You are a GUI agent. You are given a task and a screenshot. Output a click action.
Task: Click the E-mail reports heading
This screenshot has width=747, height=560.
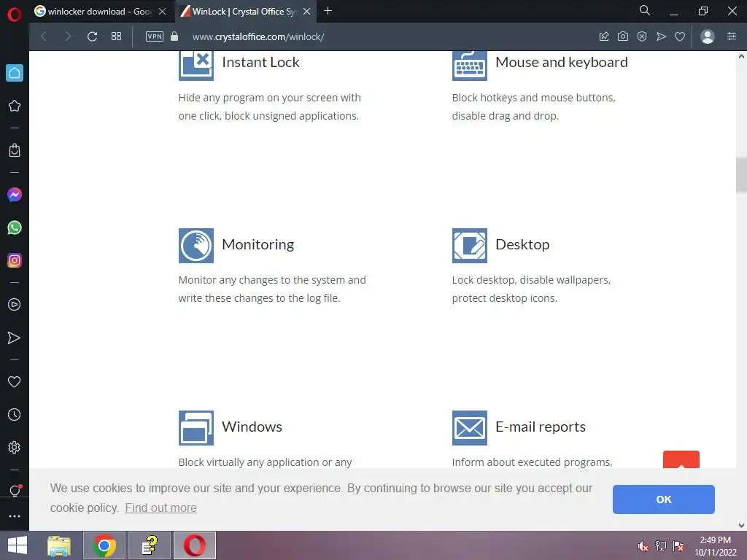541,427
